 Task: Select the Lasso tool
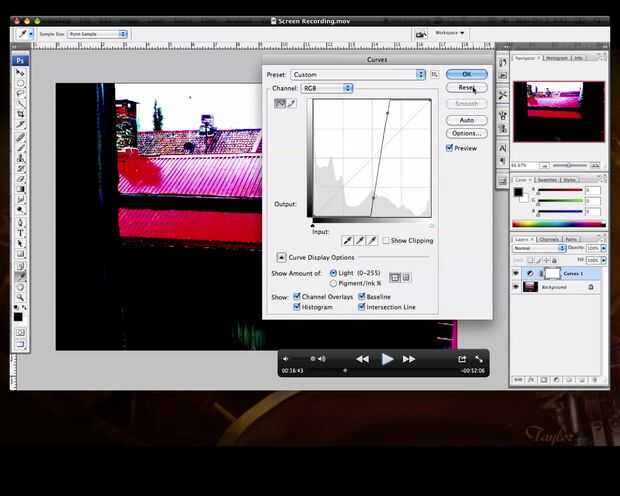[20, 93]
